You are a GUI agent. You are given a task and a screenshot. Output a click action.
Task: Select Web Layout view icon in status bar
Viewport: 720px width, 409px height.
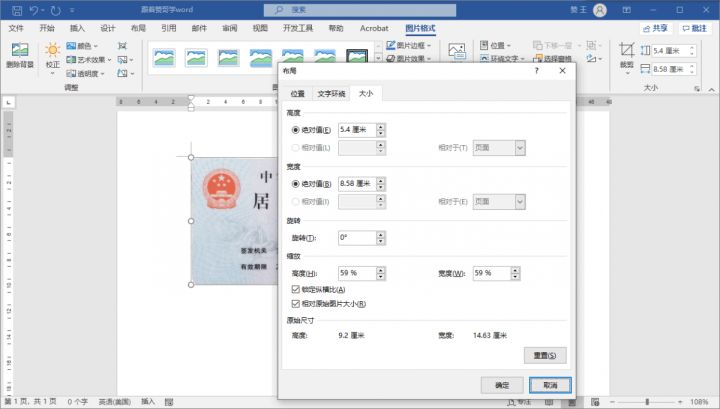(595, 402)
